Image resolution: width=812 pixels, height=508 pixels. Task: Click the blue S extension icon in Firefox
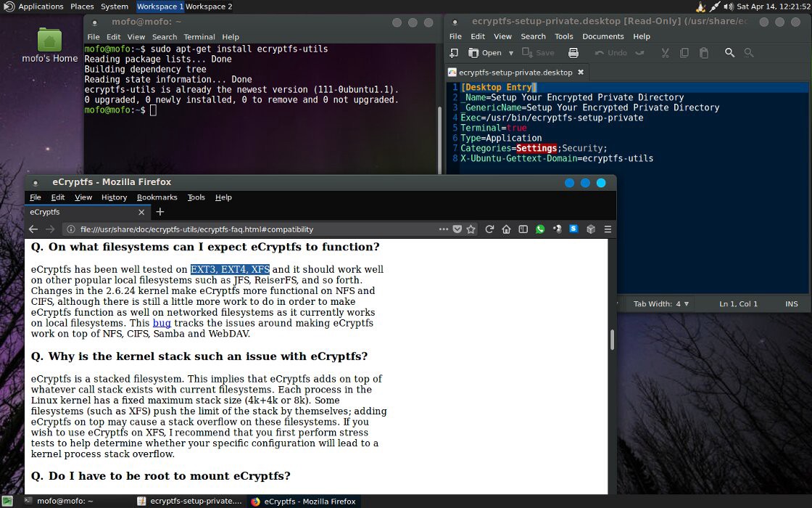tap(573, 229)
